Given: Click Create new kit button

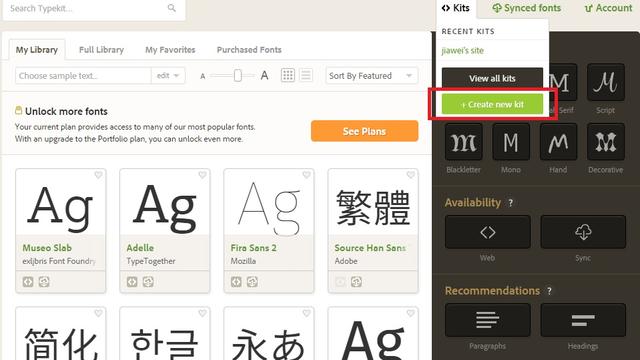Looking at the screenshot, I should [492, 104].
